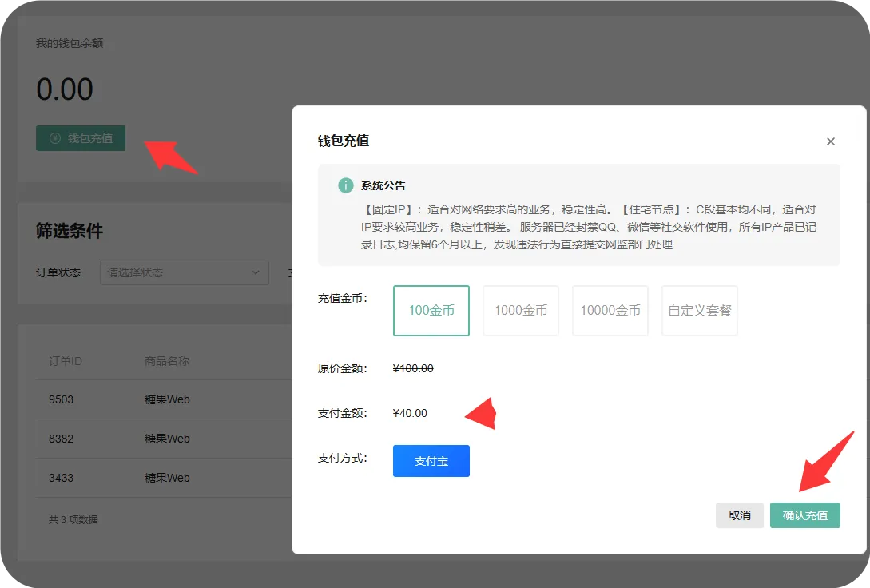Select the 自定义套餐 custom package option

click(700, 311)
